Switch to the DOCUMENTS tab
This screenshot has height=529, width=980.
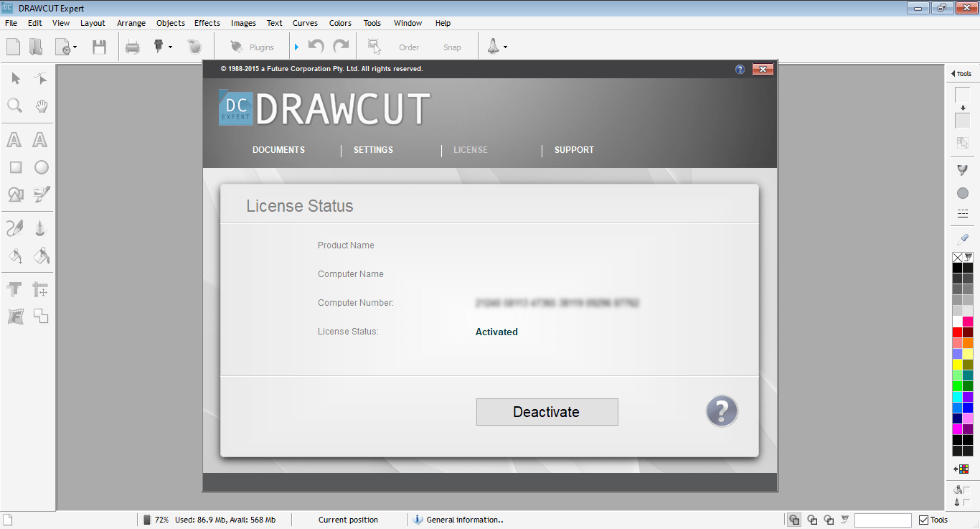(278, 150)
